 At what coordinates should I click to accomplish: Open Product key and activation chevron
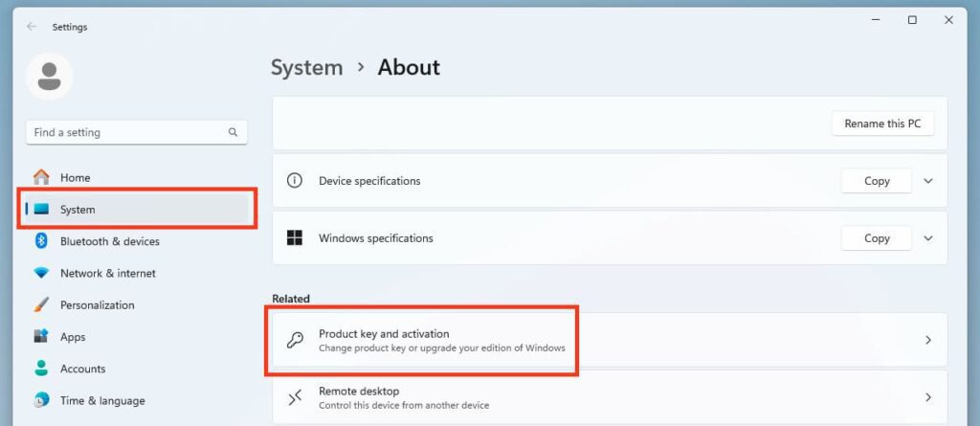pos(928,340)
